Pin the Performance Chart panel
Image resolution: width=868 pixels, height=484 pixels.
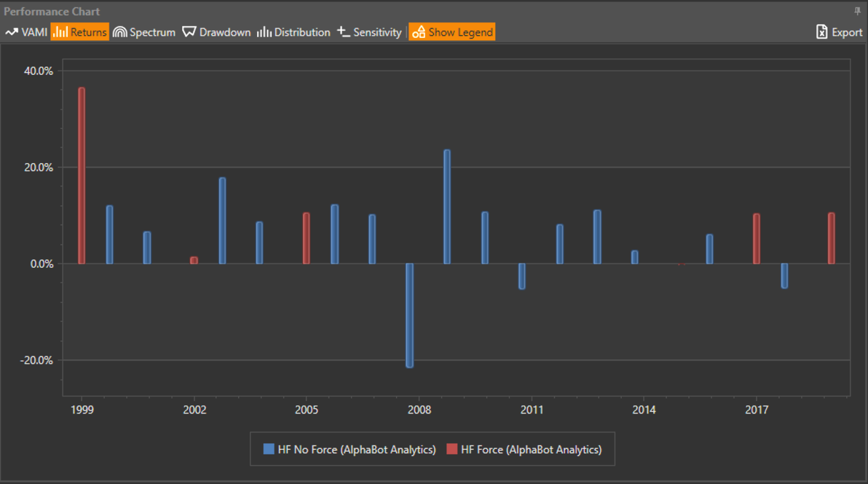coord(857,11)
